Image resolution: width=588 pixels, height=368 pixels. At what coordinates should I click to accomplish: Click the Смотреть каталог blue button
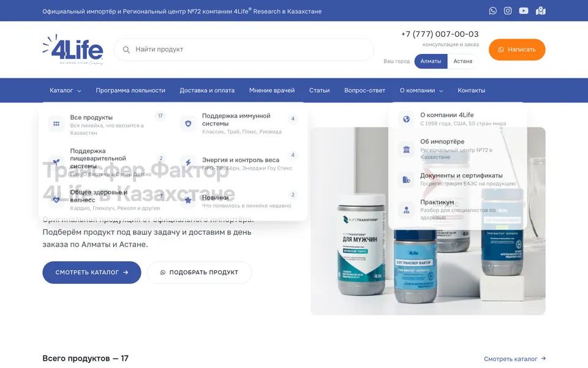click(x=91, y=272)
